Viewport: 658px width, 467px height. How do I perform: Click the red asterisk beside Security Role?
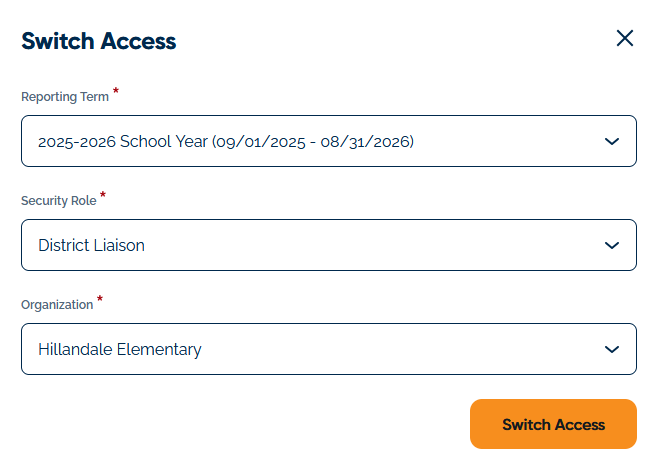[103, 195]
